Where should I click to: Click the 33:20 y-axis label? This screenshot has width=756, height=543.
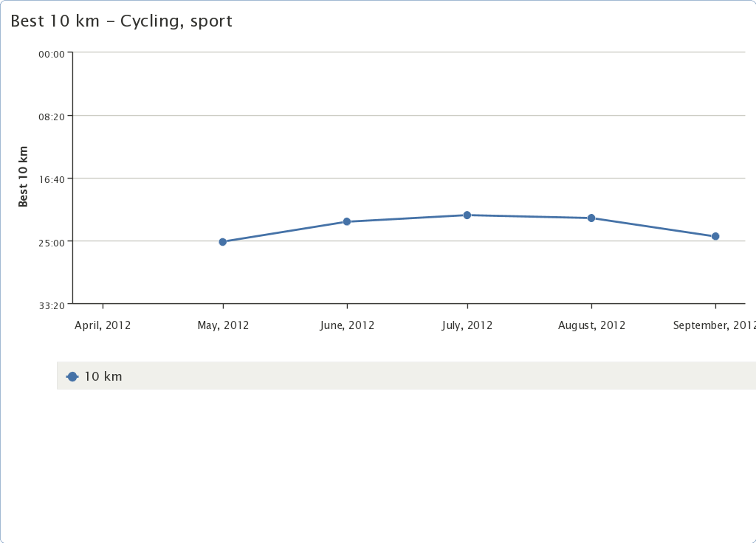click(x=52, y=305)
